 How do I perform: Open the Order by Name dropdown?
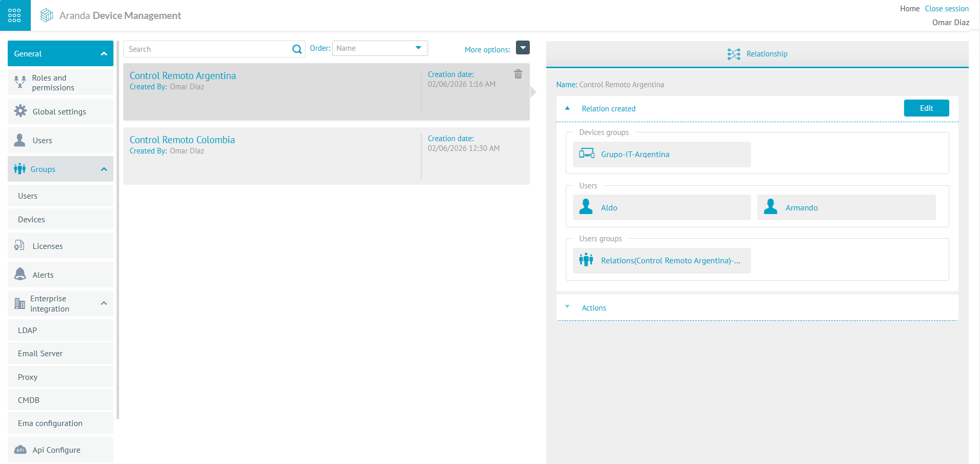click(379, 48)
